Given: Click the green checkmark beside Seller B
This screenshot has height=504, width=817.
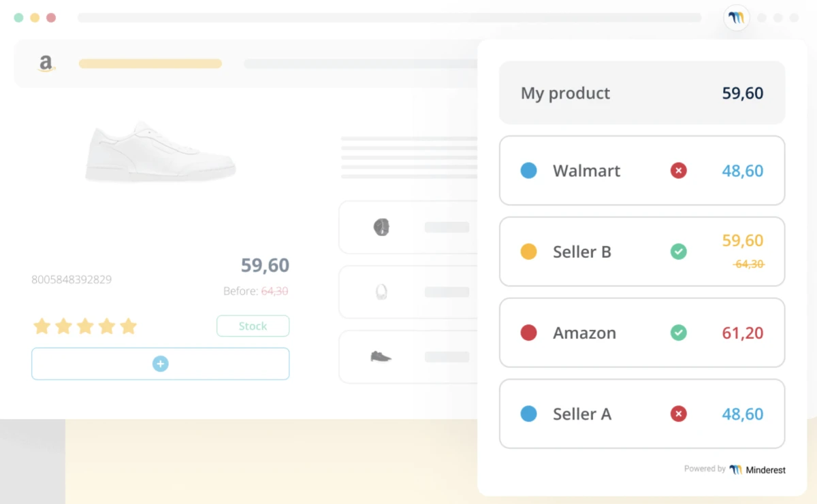Looking at the screenshot, I should [678, 252].
